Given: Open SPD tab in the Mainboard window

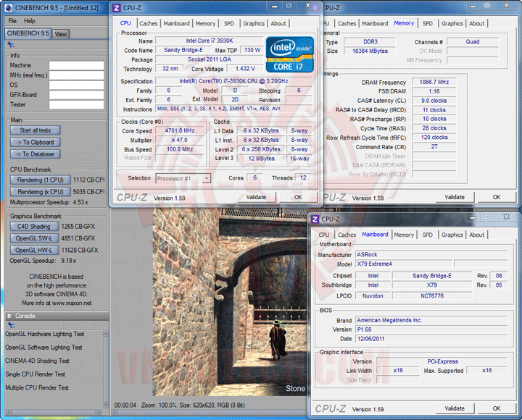Looking at the screenshot, I should coord(427,235).
